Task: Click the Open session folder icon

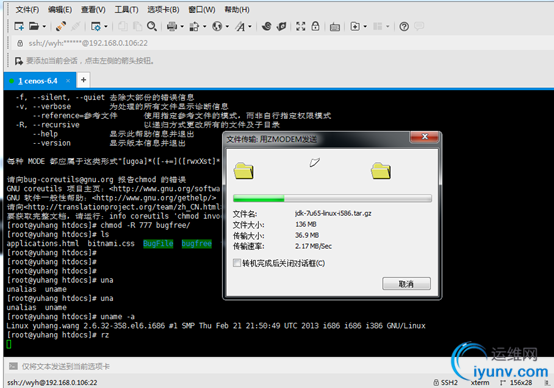Action: coord(34,26)
